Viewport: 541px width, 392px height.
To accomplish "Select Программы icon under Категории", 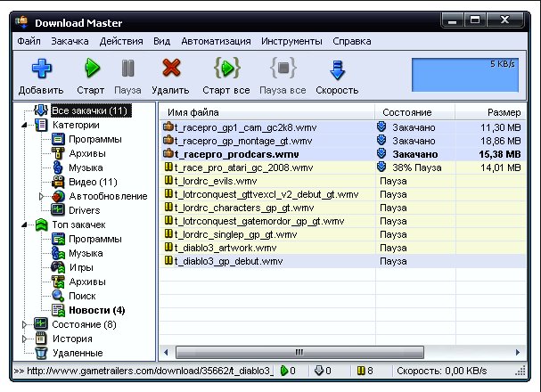I will tap(58, 139).
